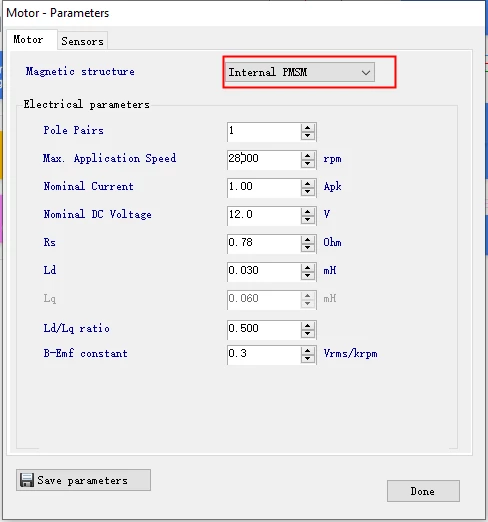Increase Ld/Lq ratio with up arrow
Screen dimensions: 488x522
tap(308, 325)
